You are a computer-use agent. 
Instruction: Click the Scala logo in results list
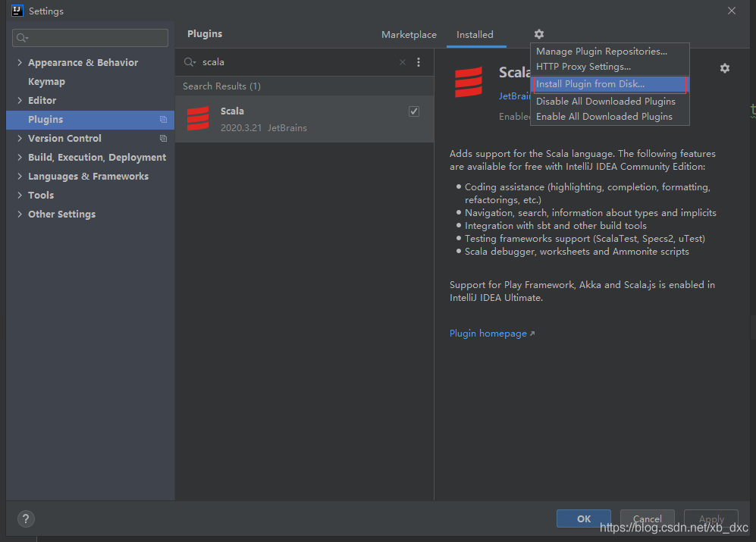(198, 118)
